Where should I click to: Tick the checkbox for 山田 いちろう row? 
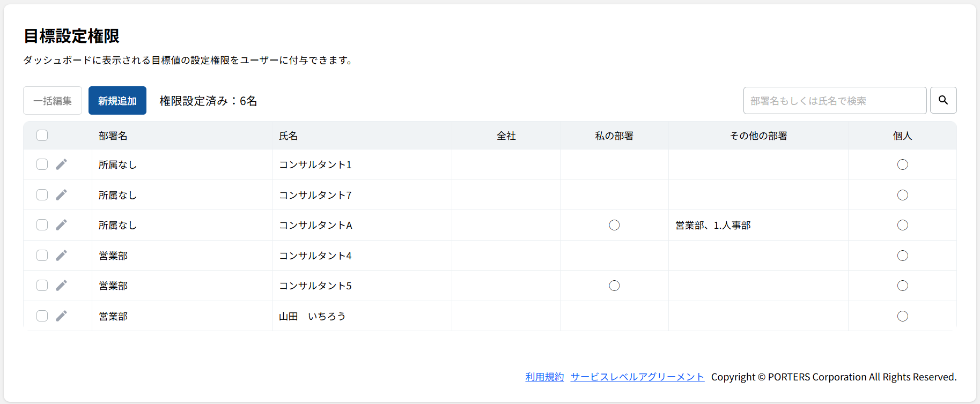tap(42, 316)
